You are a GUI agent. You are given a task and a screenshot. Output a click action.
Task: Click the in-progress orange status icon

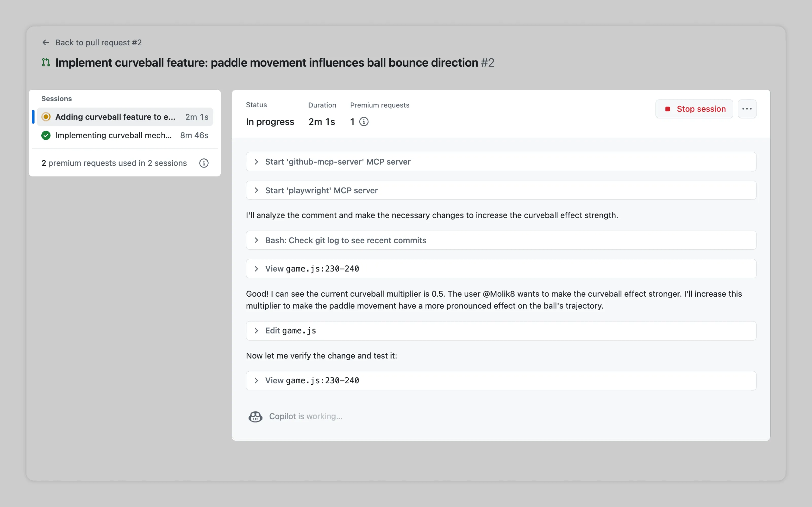46,117
